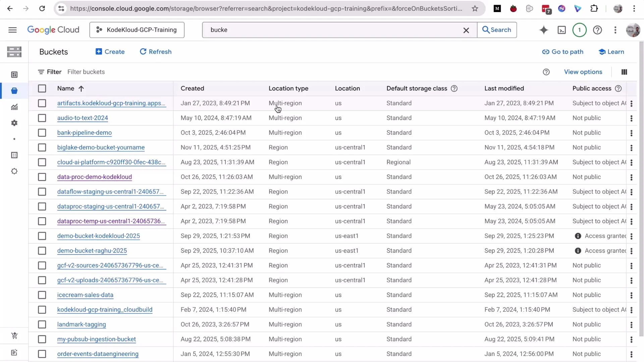The image size is (644, 362).
Task: Click the Google Cloud logo
Action: [x=53, y=30]
